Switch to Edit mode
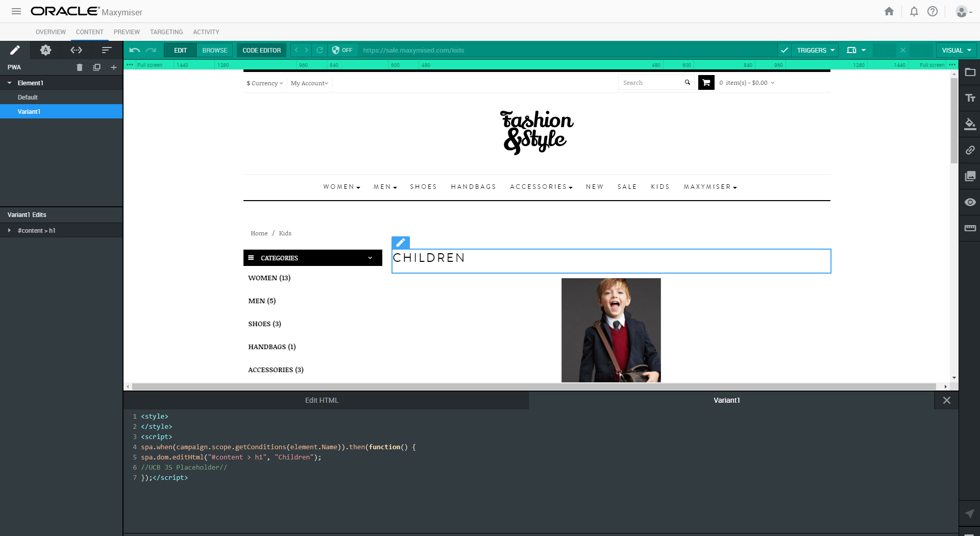This screenshot has width=980, height=536. pos(181,50)
